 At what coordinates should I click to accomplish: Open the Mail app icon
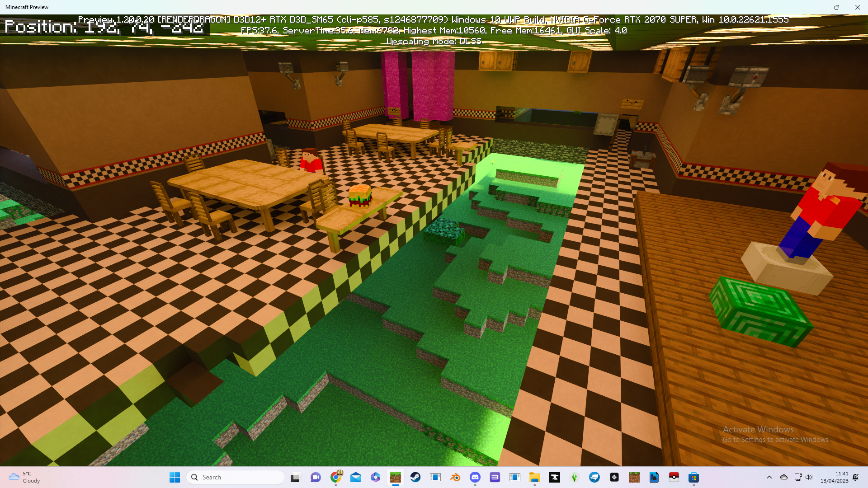click(356, 477)
